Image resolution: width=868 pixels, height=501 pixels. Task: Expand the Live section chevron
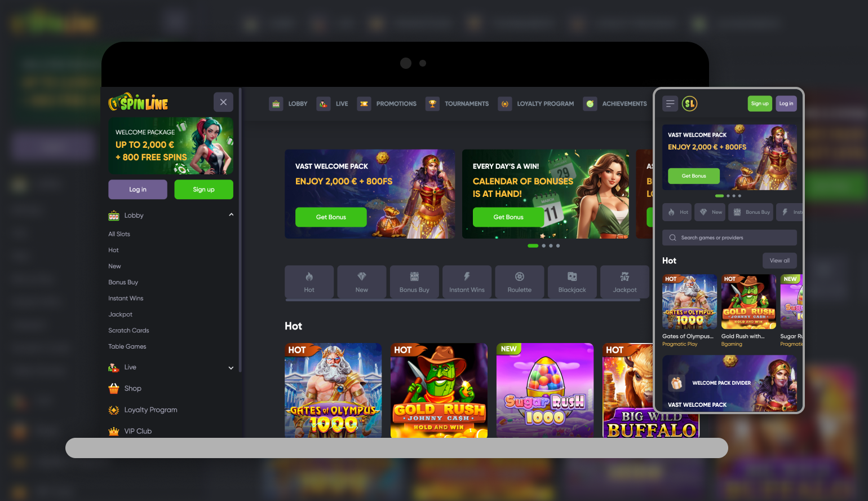tap(231, 368)
